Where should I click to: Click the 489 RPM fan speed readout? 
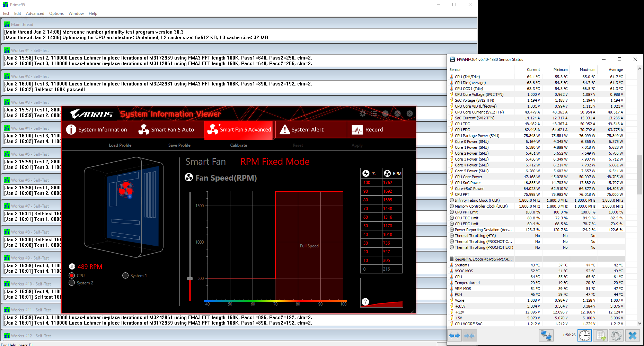tap(90, 266)
